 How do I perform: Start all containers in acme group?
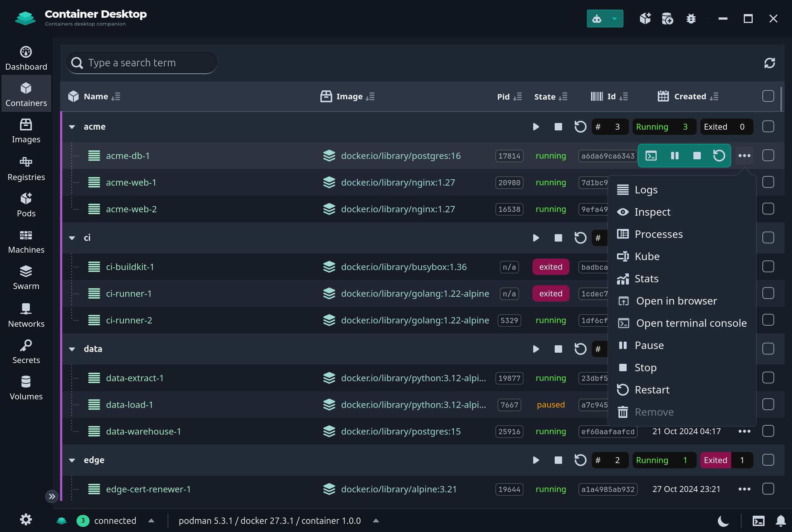click(536, 127)
